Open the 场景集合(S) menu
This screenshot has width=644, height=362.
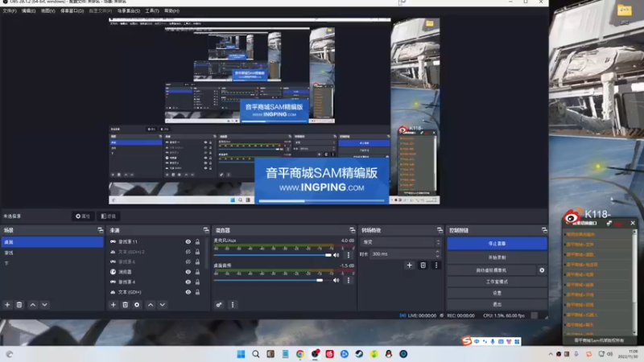(x=129, y=10)
